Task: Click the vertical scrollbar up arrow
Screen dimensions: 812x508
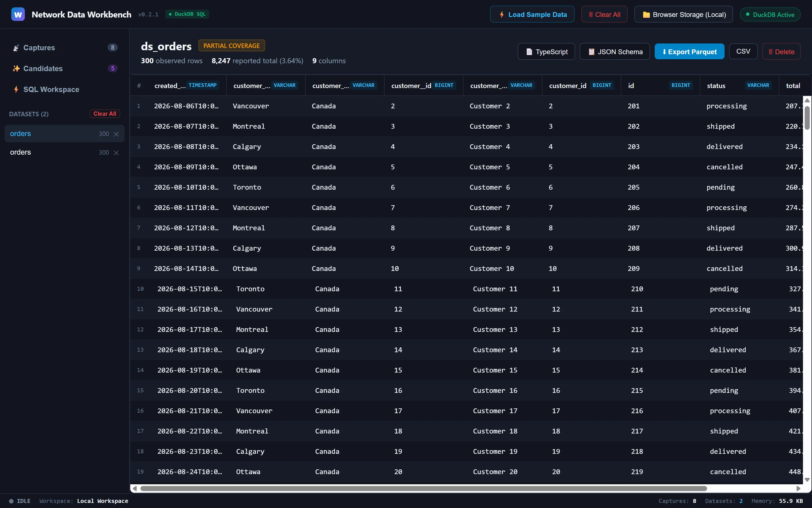Action: click(x=807, y=100)
